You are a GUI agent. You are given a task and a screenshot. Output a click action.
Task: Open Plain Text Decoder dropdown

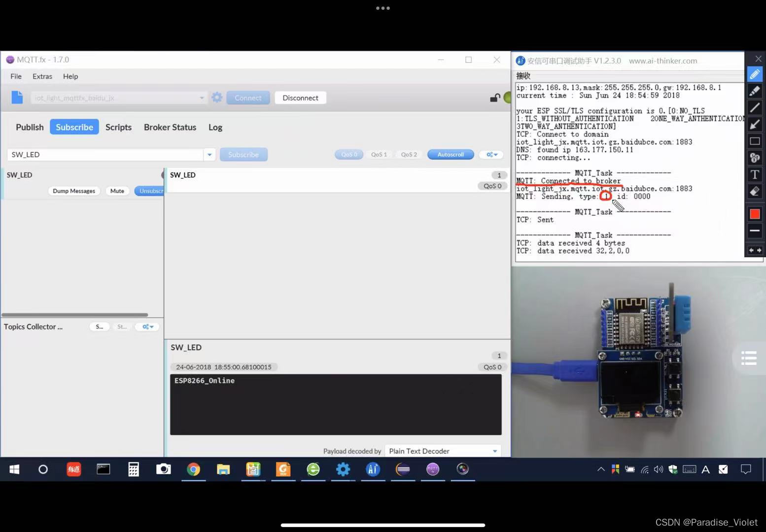pos(443,451)
